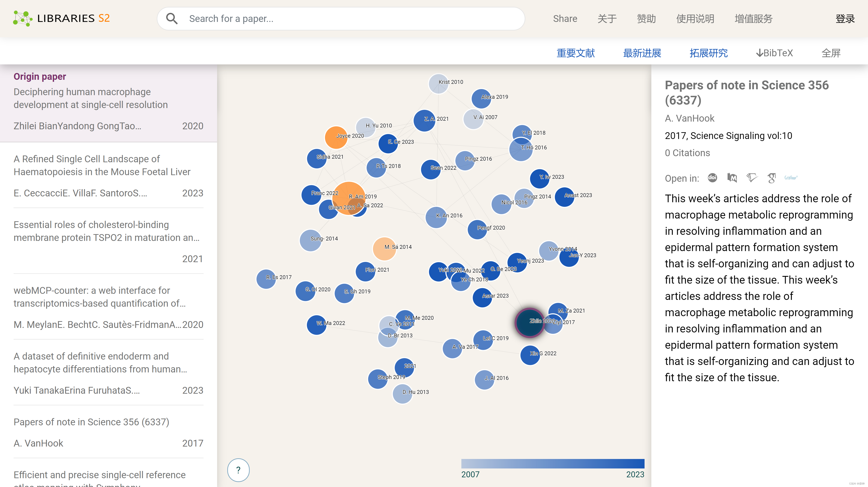Image resolution: width=868 pixels, height=487 pixels.
Task: Click the Libraries S2 logo
Action: pos(61,18)
